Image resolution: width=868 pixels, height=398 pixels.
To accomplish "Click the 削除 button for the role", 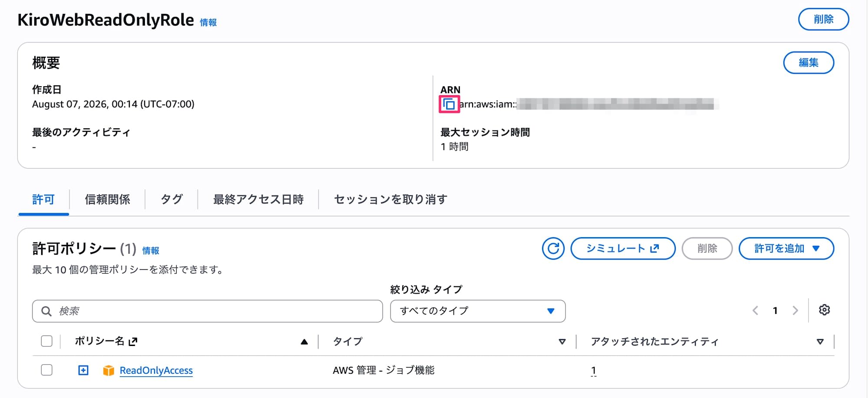I will point(823,19).
